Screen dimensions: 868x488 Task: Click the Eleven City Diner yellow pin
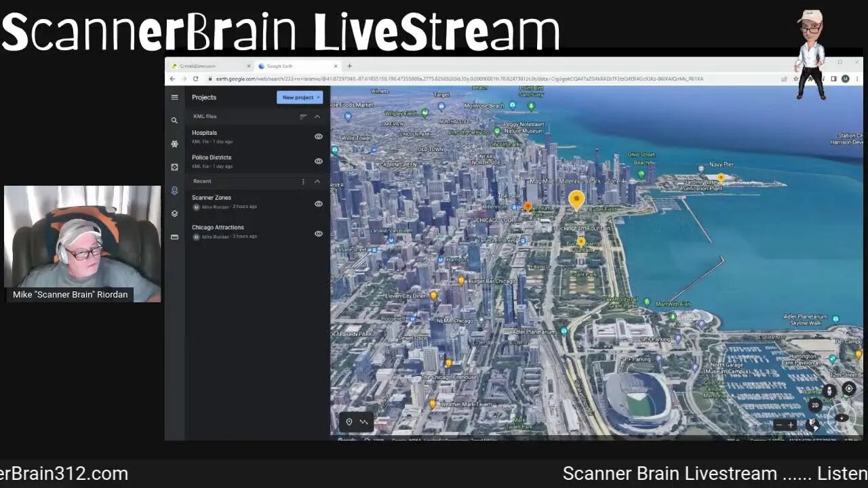433,296
